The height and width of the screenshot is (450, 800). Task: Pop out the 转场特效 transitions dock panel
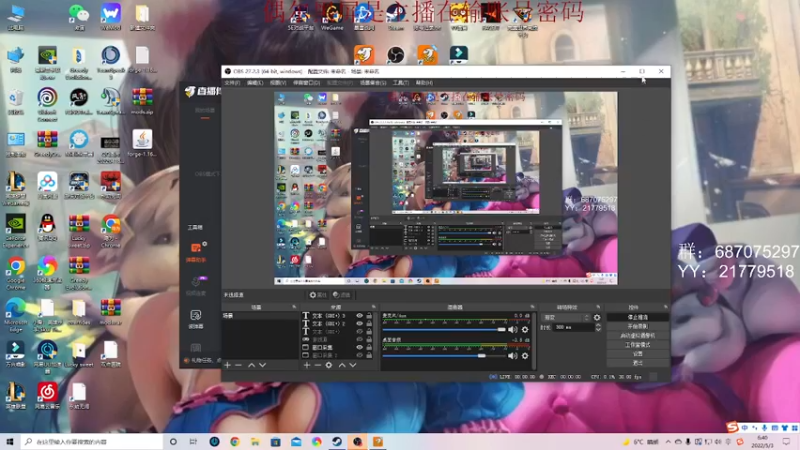click(598, 307)
